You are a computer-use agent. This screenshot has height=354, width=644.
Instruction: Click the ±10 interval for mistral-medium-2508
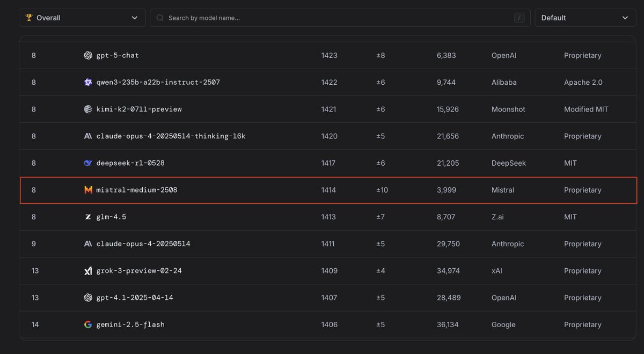pos(382,190)
